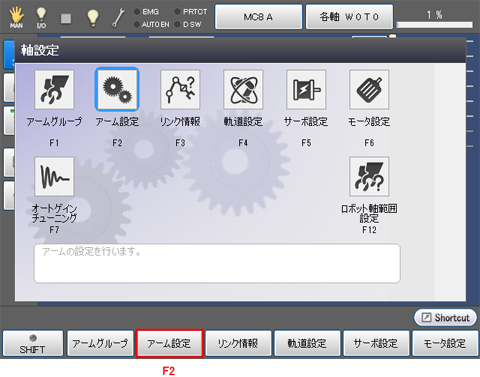The image size is (480, 377).
Task: Click the description box reading アームの設定を行います
Action: (x=217, y=263)
